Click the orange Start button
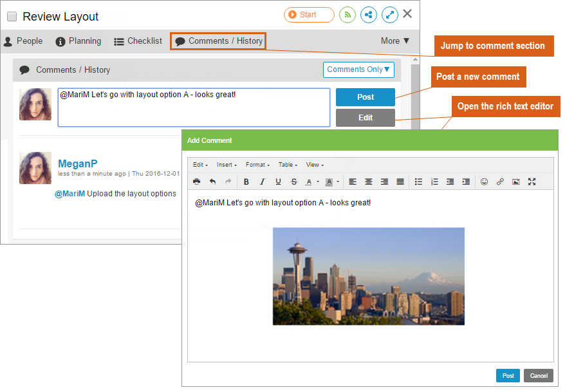The height and width of the screenshot is (392, 565). (309, 15)
